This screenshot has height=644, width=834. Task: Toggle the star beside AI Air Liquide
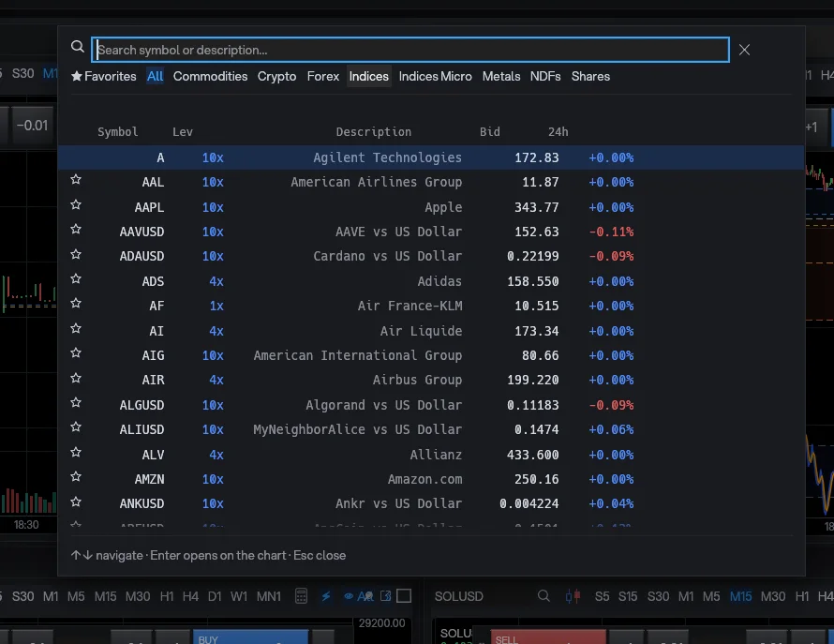pos(76,328)
